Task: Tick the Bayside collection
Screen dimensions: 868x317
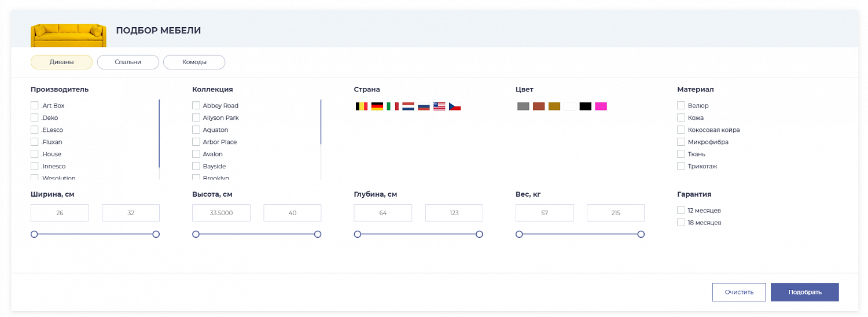Action: point(196,166)
